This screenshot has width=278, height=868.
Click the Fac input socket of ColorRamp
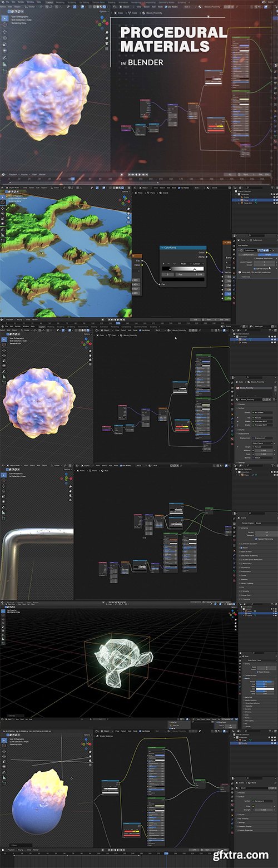click(x=160, y=284)
